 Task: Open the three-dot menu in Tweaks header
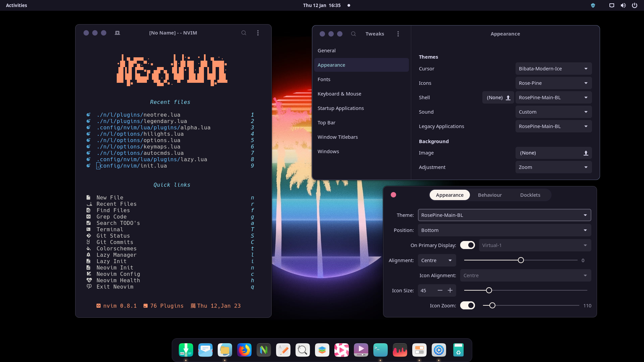click(x=398, y=34)
